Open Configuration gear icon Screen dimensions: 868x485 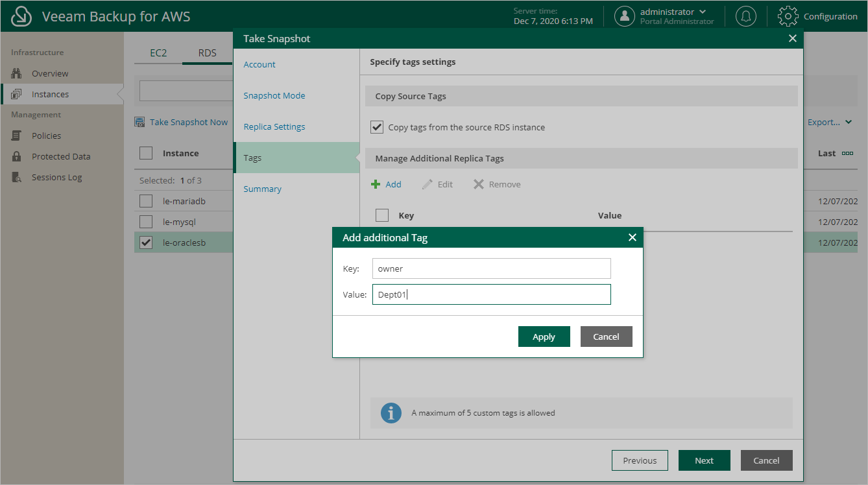(x=788, y=16)
